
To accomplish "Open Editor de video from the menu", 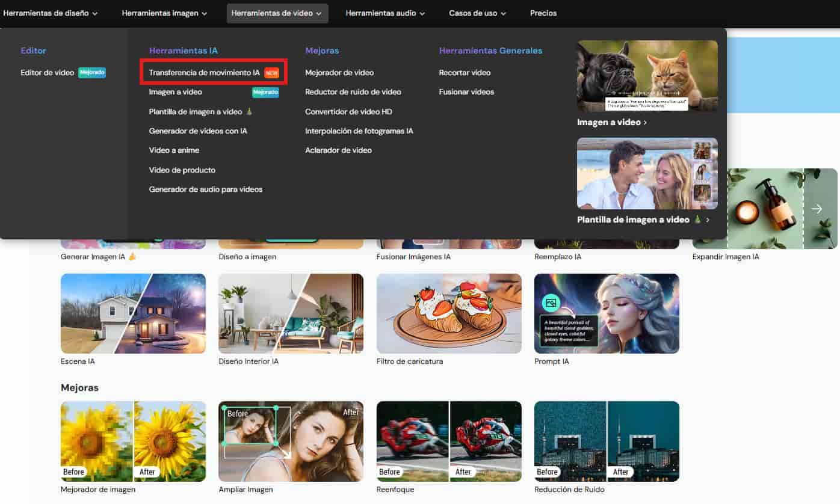I will click(47, 73).
